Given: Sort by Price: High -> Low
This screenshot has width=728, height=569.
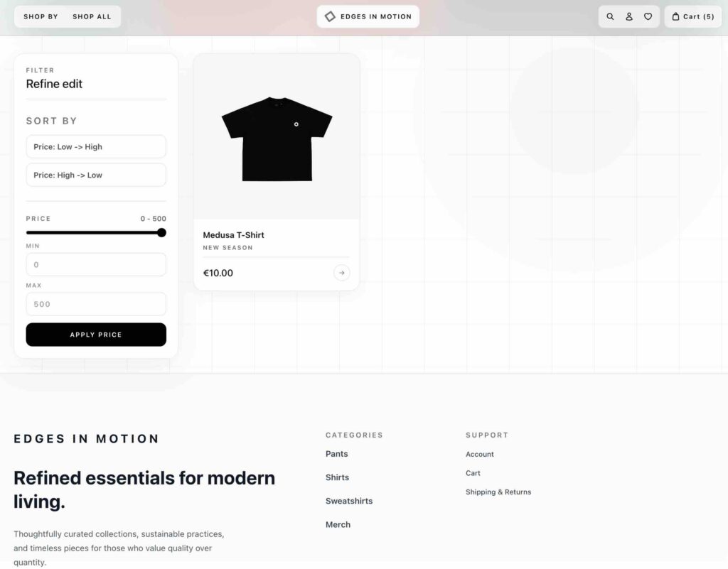Looking at the screenshot, I should 96,175.
